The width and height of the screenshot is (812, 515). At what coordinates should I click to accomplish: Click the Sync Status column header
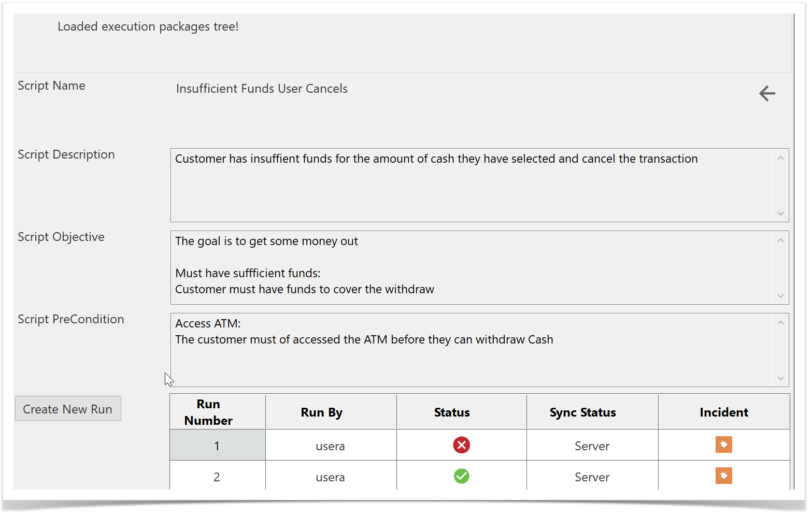(x=582, y=412)
